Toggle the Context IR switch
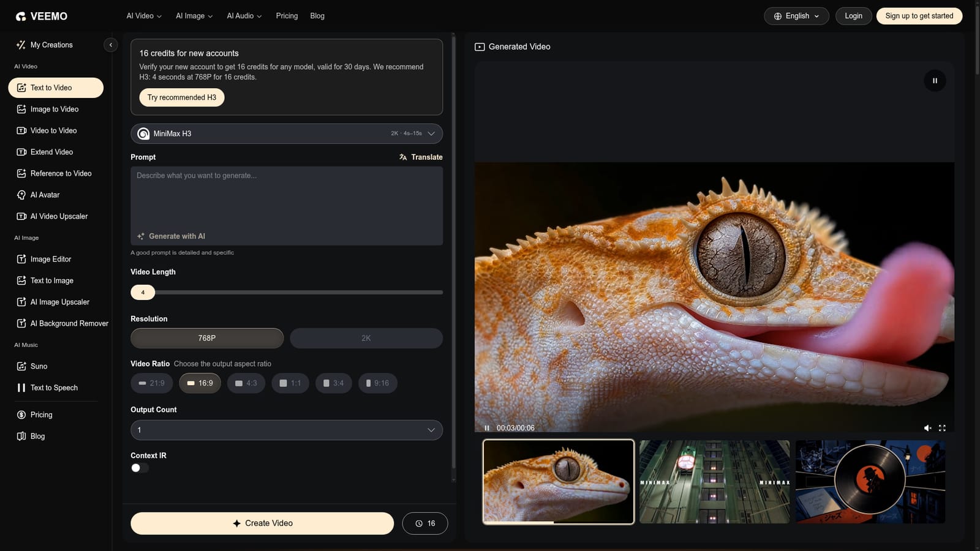980x551 pixels. click(140, 468)
